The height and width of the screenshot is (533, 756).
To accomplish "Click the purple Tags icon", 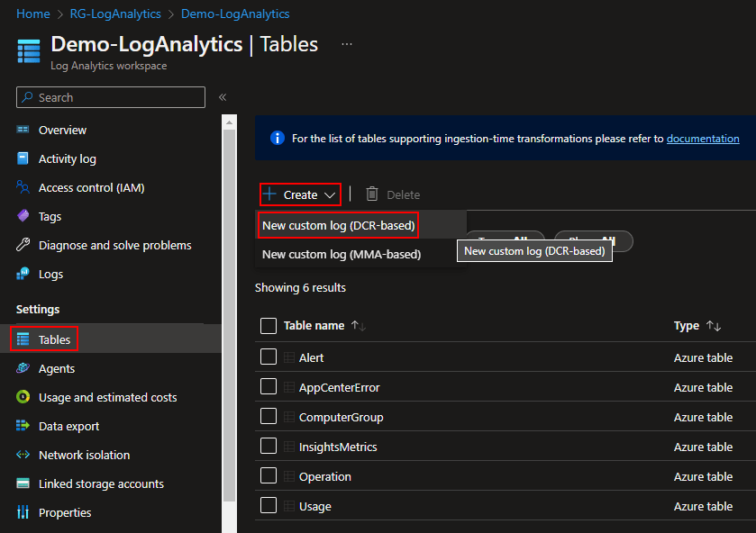I will [x=23, y=216].
